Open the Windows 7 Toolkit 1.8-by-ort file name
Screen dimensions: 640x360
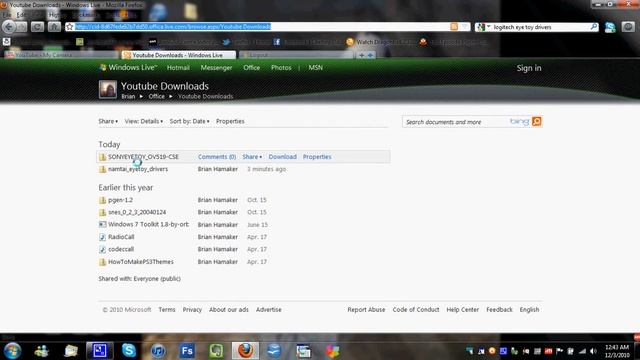coord(149,224)
